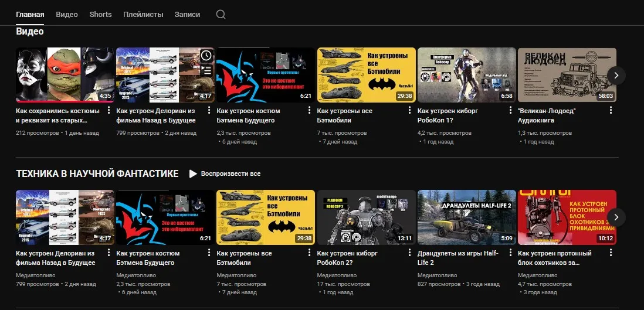Click add-to-queue icon on the top-row DeLorean thumbnail

point(206,71)
